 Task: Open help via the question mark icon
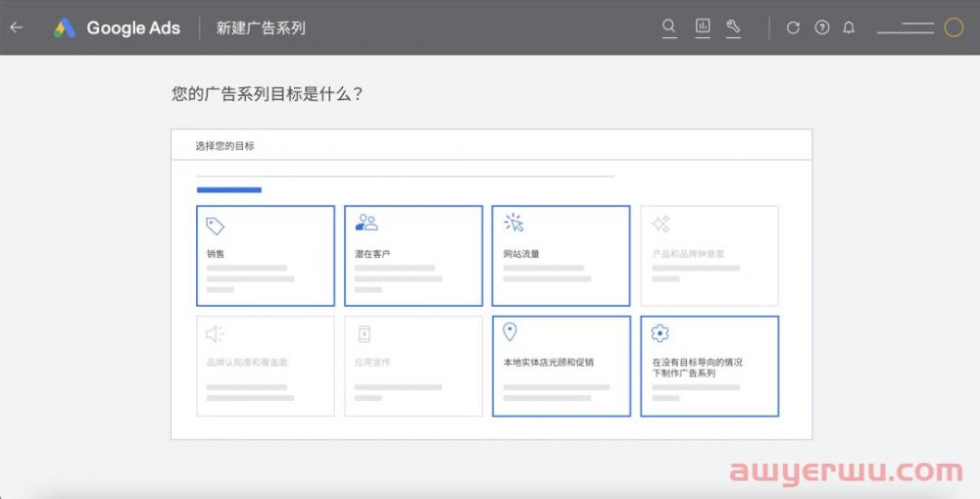tap(822, 27)
